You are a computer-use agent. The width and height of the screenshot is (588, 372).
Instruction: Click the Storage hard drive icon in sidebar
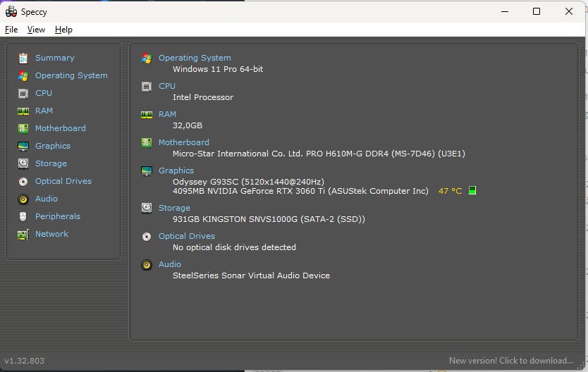tap(23, 163)
